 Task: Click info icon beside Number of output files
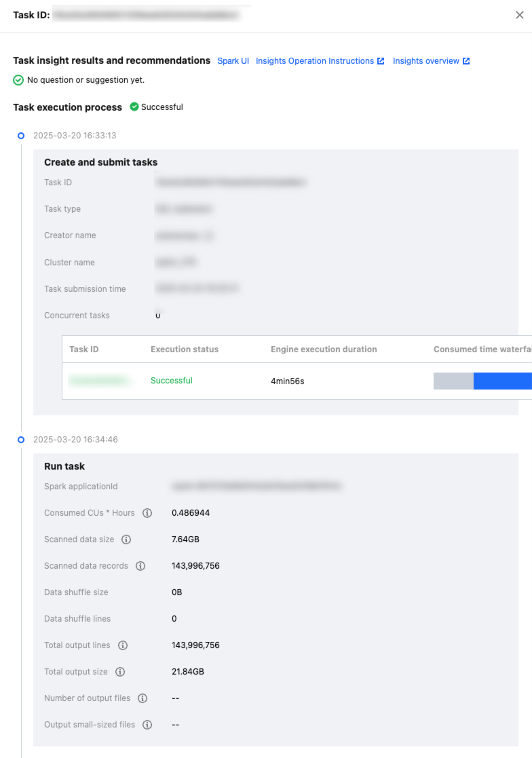point(142,698)
